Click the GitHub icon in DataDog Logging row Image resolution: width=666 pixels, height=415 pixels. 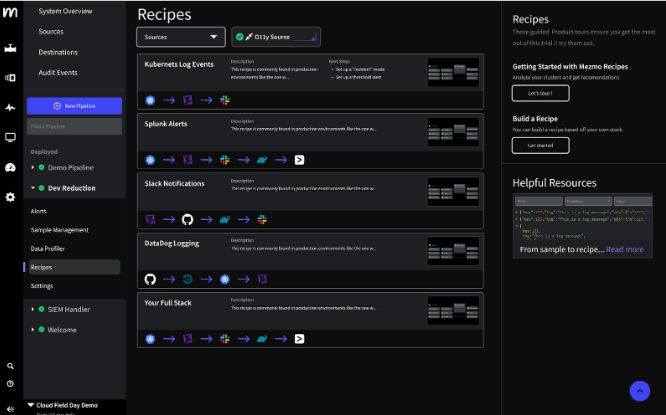pos(150,279)
